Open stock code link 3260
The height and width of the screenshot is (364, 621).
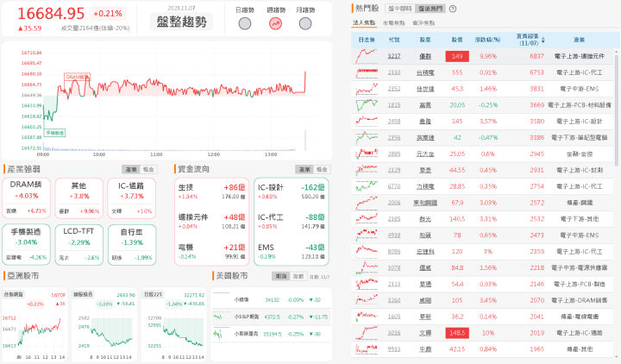[394, 300]
